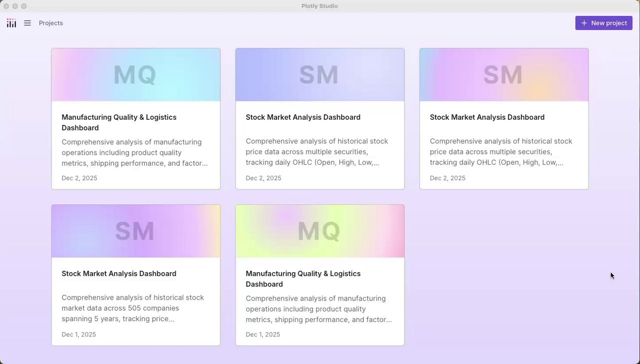Click the description mentioning 505 companies
This screenshot has height=364, width=640.
coord(133,308)
